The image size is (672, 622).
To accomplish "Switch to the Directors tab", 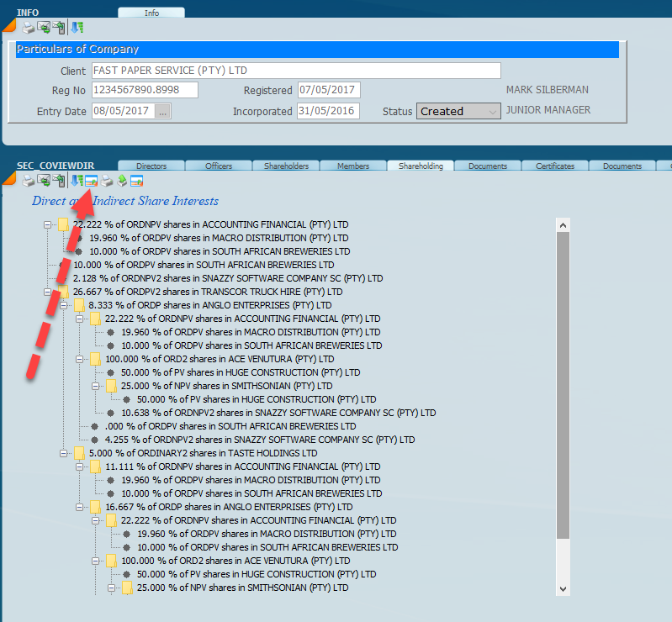I will pos(151,166).
